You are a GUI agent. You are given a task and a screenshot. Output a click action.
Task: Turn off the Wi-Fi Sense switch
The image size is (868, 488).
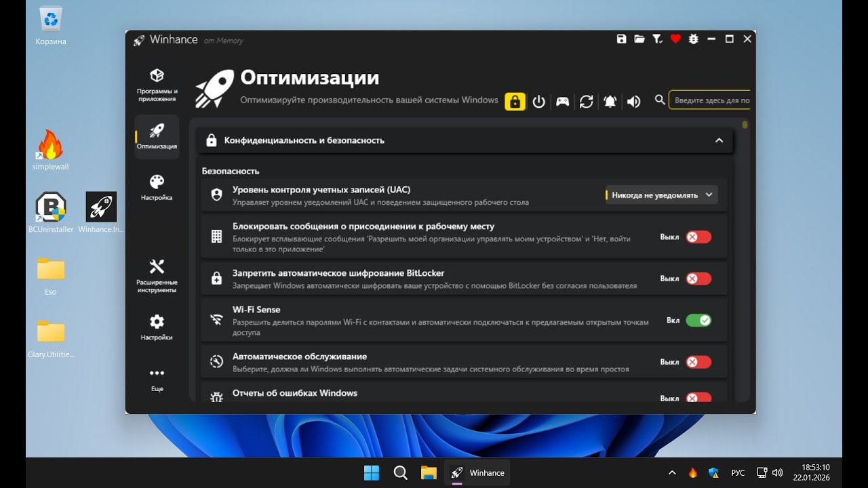coord(698,321)
